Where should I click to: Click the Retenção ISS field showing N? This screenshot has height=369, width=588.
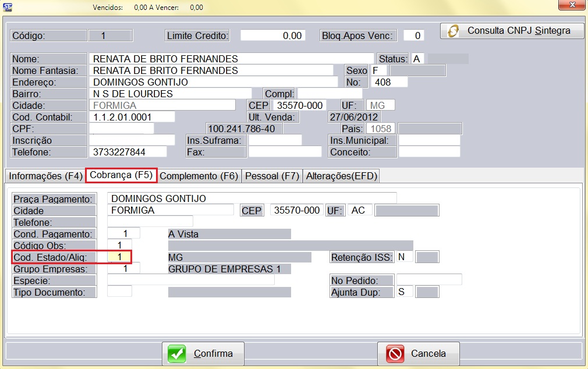click(x=405, y=257)
